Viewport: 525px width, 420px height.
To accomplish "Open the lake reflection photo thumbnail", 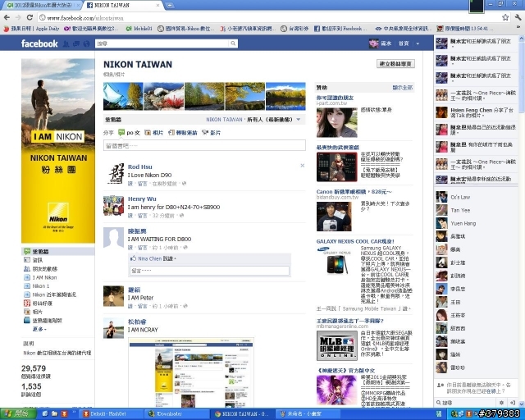I will point(285,97).
